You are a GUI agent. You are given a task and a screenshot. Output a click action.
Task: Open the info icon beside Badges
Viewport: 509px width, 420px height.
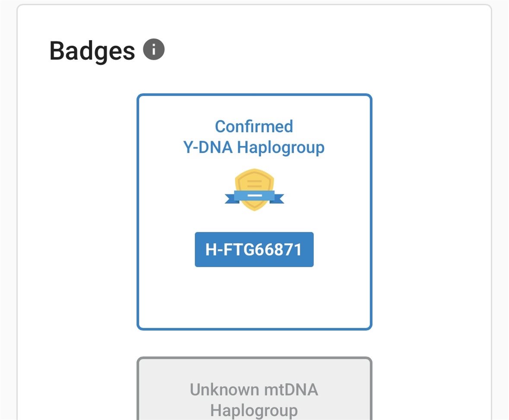(x=154, y=49)
